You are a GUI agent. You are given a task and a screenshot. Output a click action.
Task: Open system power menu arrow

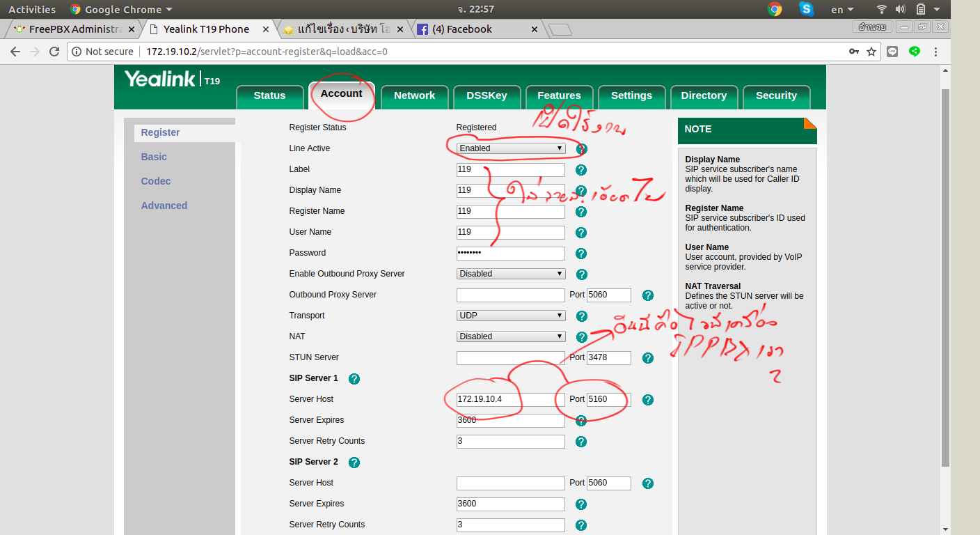(937, 9)
